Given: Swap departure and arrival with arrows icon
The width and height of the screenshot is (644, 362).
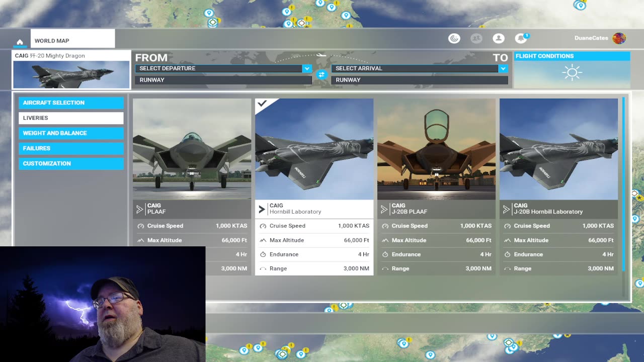Looking at the screenshot, I should (321, 74).
